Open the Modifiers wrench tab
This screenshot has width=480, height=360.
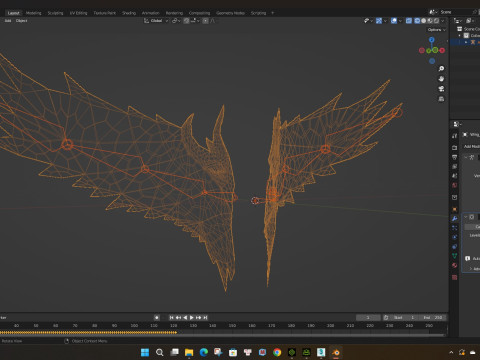tap(454, 219)
